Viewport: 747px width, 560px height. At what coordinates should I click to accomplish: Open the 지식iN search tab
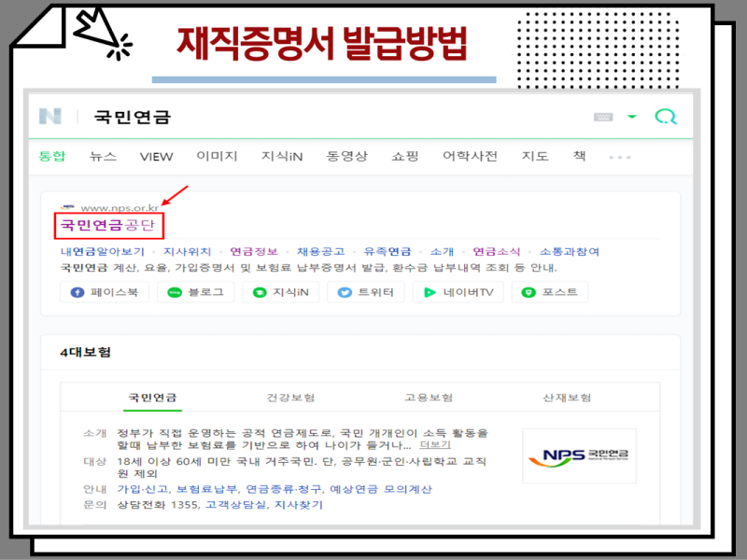[x=282, y=156]
